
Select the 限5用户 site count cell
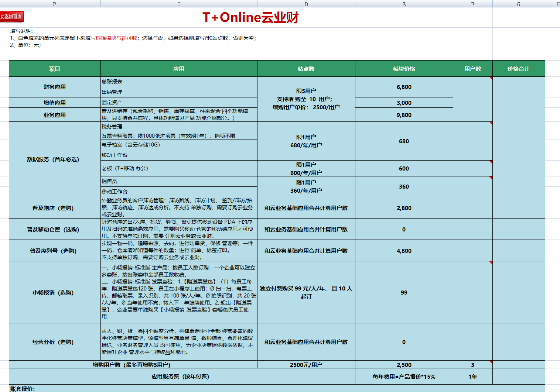306,99
